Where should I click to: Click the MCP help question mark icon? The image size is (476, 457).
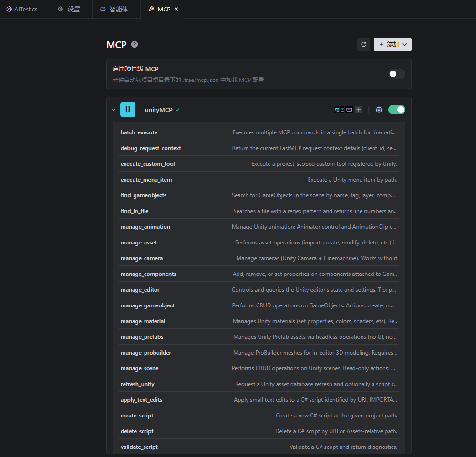coord(135,45)
